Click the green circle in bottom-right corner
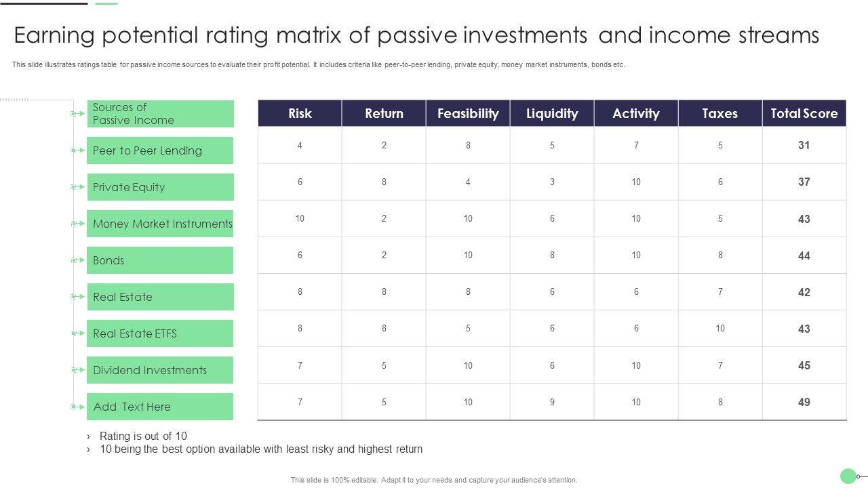Image resolution: width=868 pixels, height=488 pixels. coord(848,476)
